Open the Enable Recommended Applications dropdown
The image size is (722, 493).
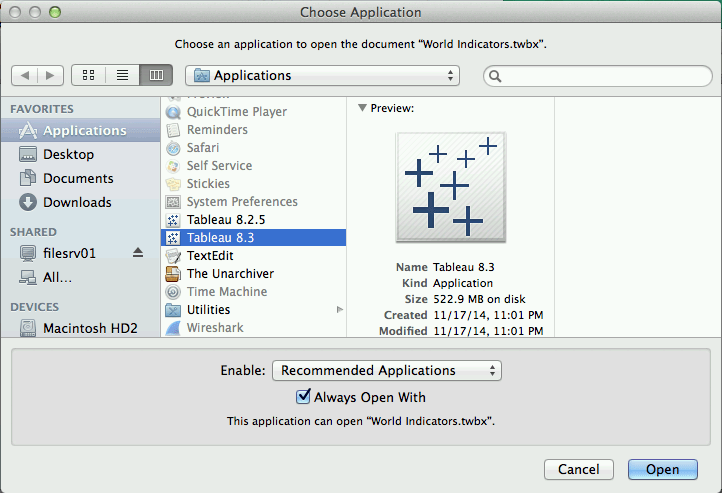tap(386, 370)
